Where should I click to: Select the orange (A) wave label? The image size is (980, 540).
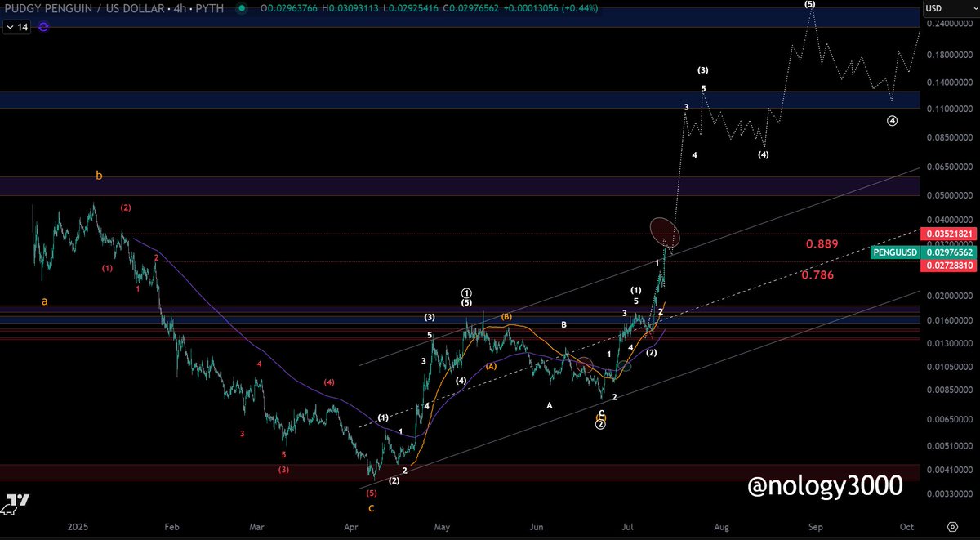point(491,366)
